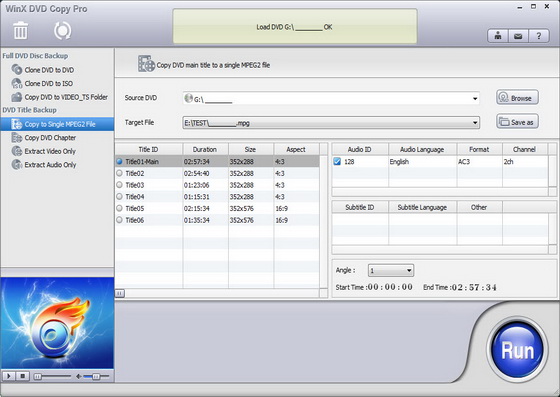Uncheck audio track 128 checkbox

(x=337, y=162)
